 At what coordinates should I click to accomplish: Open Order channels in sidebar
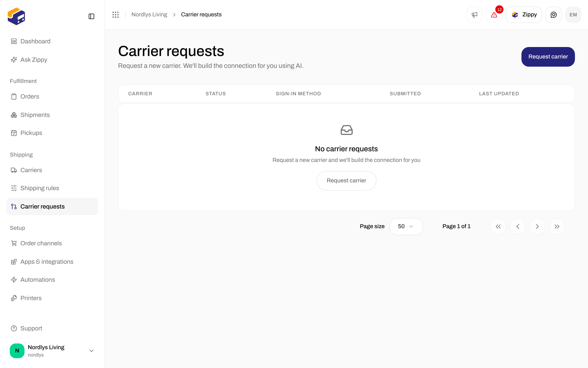click(52, 243)
